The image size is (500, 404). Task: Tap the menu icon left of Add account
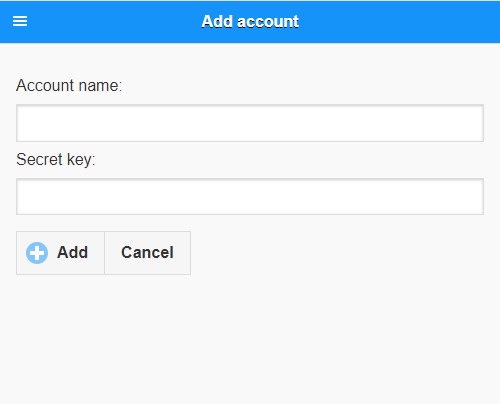pos(20,21)
